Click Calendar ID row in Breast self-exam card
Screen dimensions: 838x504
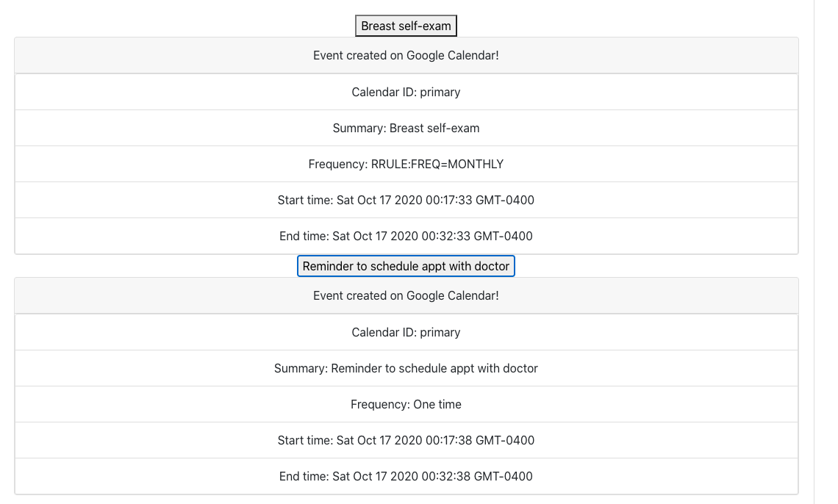point(406,92)
